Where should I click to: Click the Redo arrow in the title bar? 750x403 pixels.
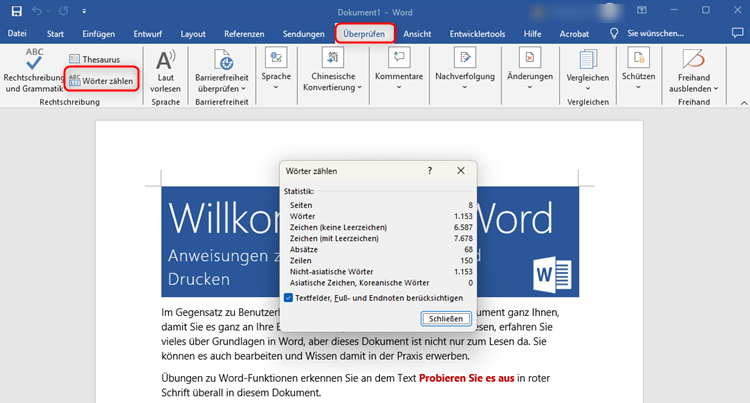pyautogui.click(x=64, y=11)
